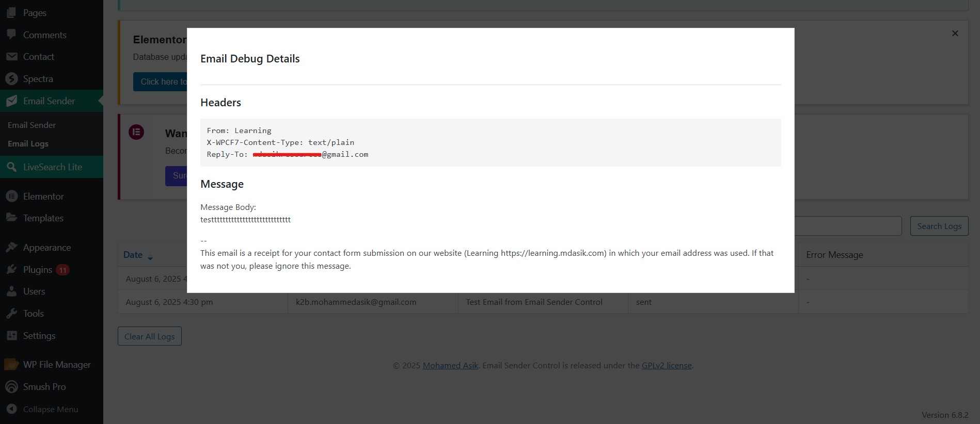
Task: Click the blue 'Click here to' Elementor button
Action: click(x=161, y=81)
